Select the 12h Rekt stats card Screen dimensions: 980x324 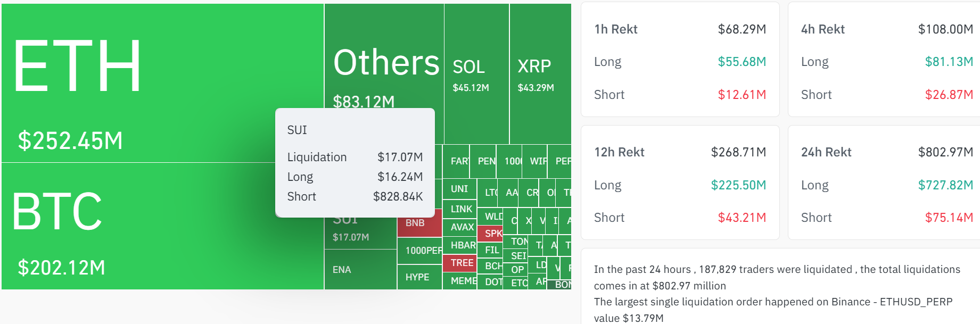680,182
